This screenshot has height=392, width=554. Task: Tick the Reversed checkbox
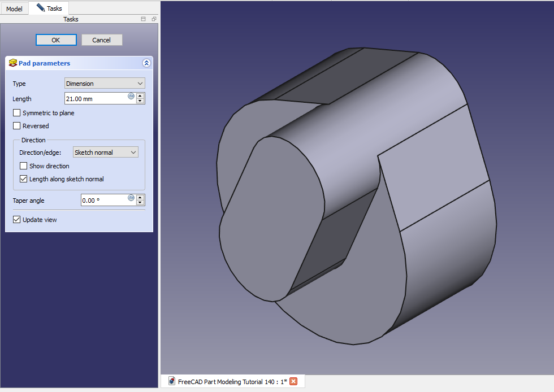(17, 126)
